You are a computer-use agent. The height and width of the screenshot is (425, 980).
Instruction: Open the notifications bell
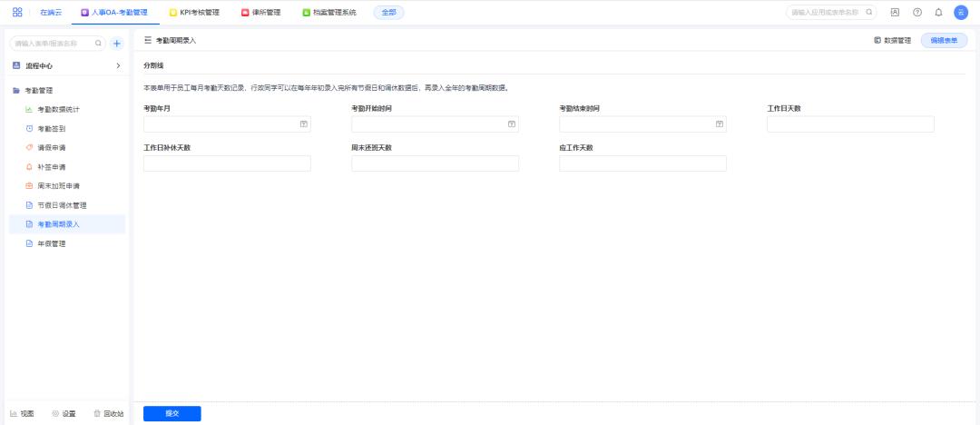pos(938,12)
